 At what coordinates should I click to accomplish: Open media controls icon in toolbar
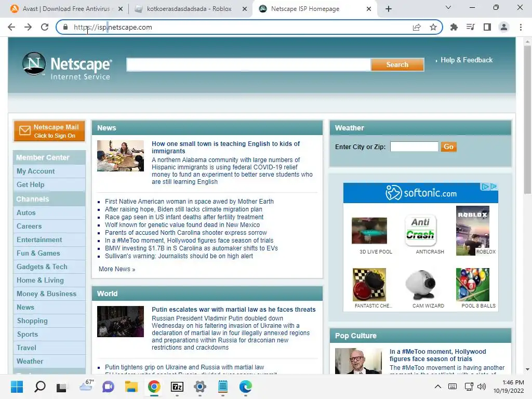coord(470,27)
